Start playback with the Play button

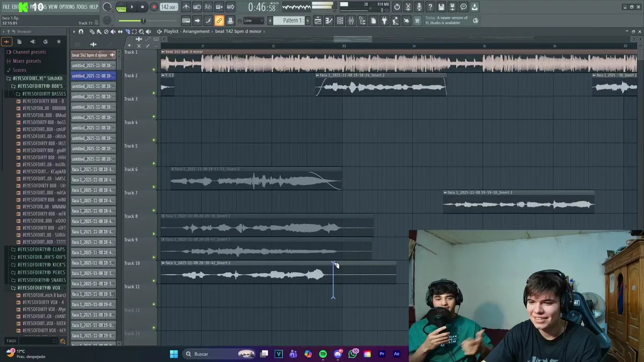(x=132, y=7)
